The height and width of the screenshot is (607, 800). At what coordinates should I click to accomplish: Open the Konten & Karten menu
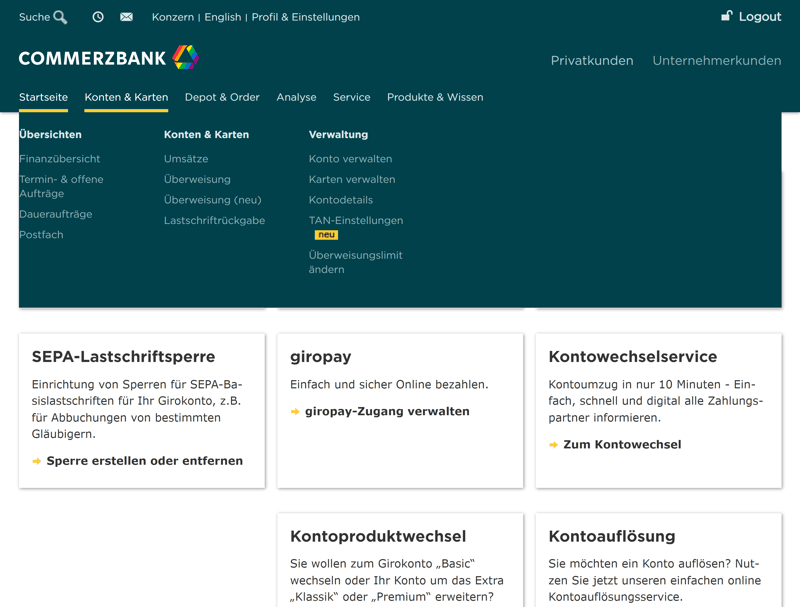(x=126, y=97)
